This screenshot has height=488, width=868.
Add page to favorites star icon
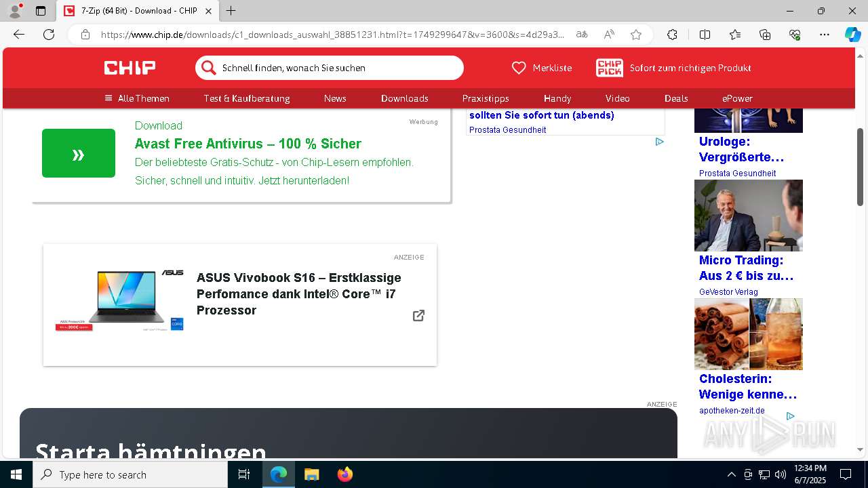[x=636, y=35]
